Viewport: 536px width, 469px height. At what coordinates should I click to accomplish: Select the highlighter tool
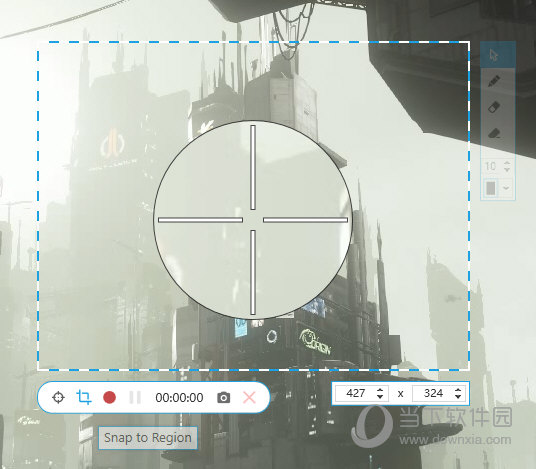pos(493,133)
